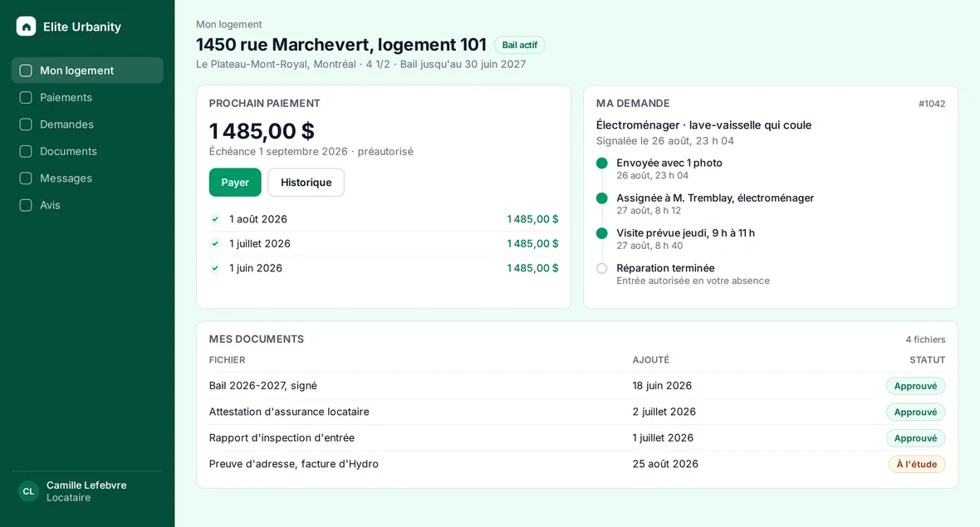Click the FICHIER column header

tap(227, 359)
